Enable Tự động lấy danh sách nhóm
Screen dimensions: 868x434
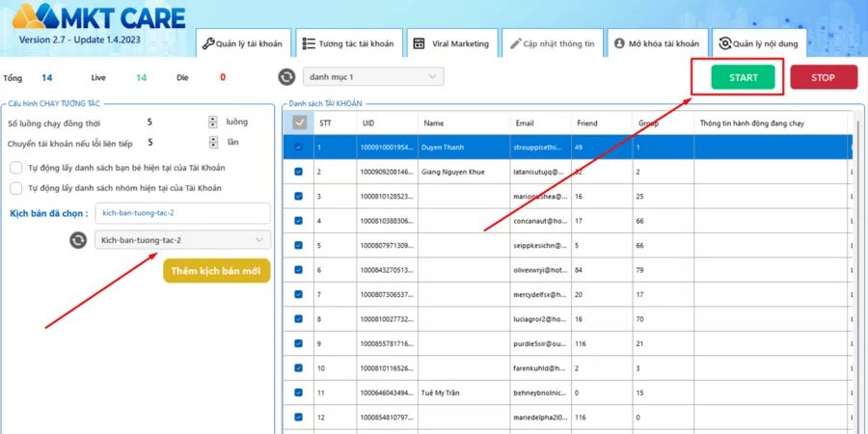pos(16,188)
